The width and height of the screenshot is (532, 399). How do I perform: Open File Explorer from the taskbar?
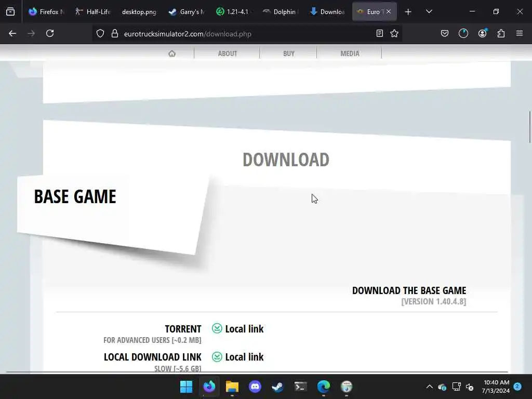click(232, 387)
